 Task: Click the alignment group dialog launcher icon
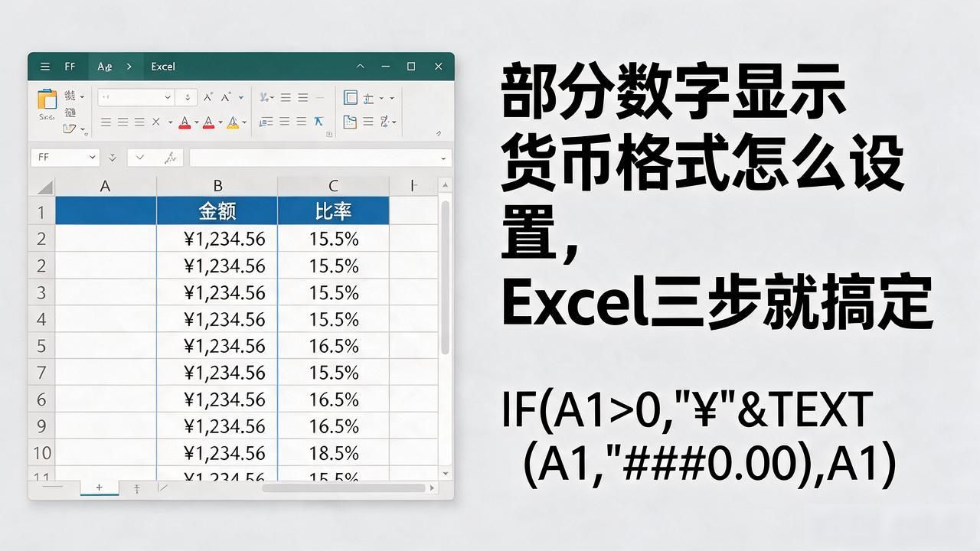point(329,135)
